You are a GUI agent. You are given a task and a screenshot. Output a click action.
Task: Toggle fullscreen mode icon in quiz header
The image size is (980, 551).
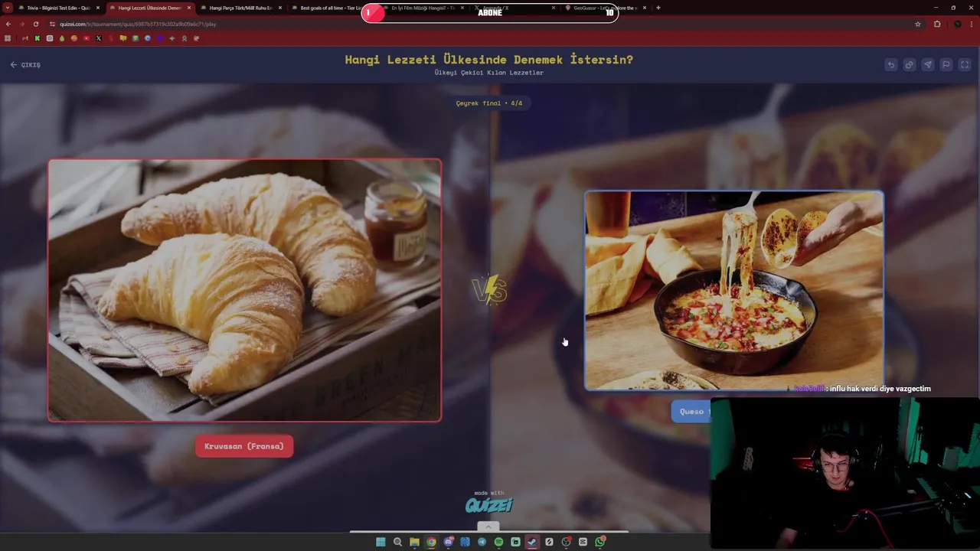pyautogui.click(x=965, y=65)
